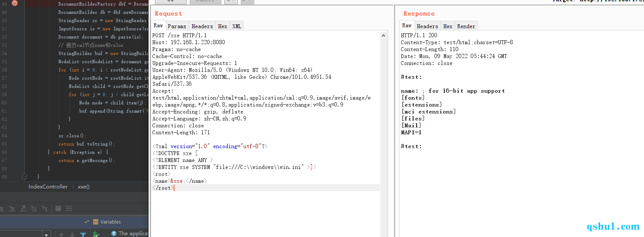Viewport: 644px width, 237px height.
Task: Click the 'Accept-Encoding: gzip, deflate' line
Action: pyautogui.click(x=197, y=112)
